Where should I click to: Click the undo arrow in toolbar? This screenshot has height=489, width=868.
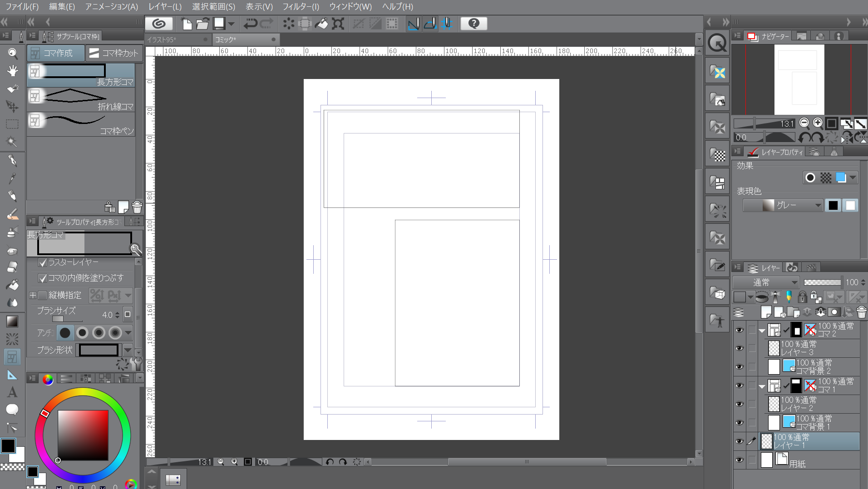[x=250, y=24]
